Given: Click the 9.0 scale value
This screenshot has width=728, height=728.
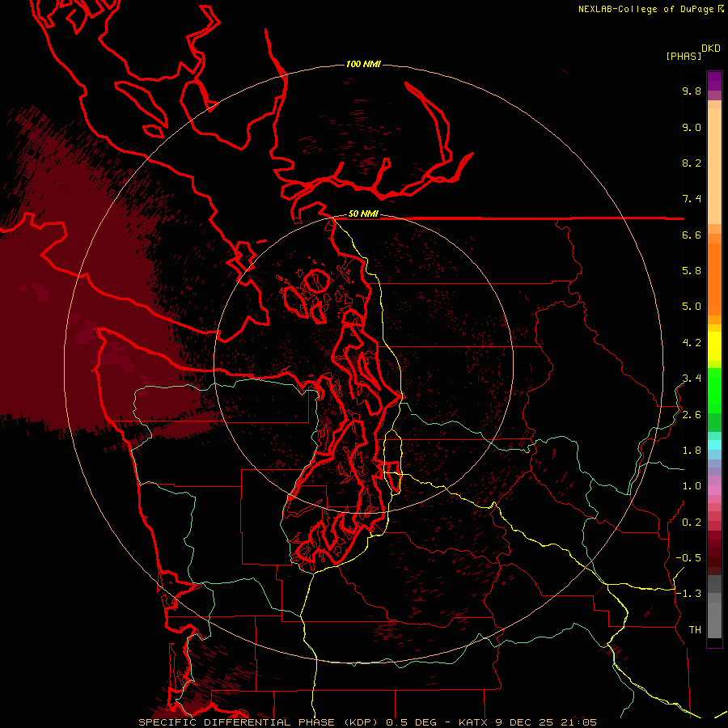Looking at the screenshot, I should point(692,127).
